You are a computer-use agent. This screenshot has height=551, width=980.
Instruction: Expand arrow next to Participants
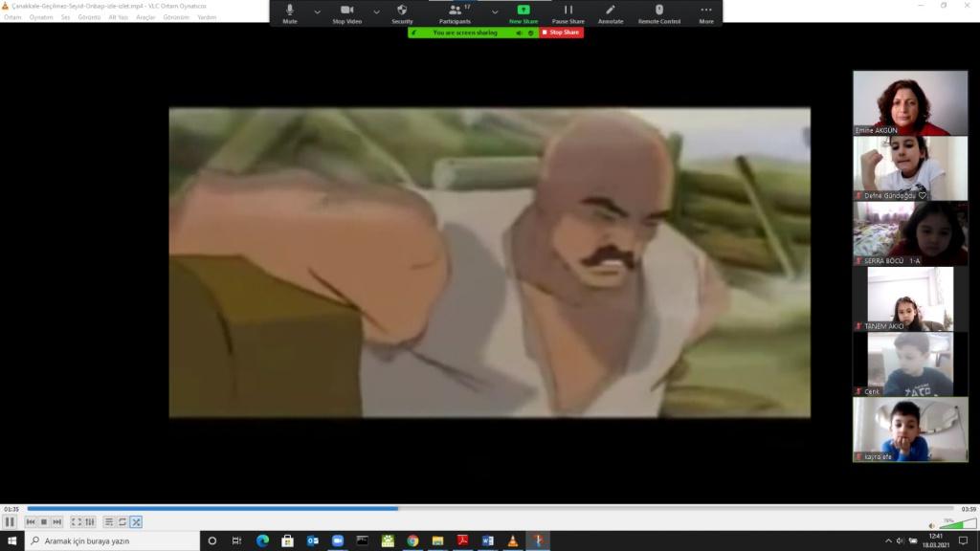click(495, 11)
